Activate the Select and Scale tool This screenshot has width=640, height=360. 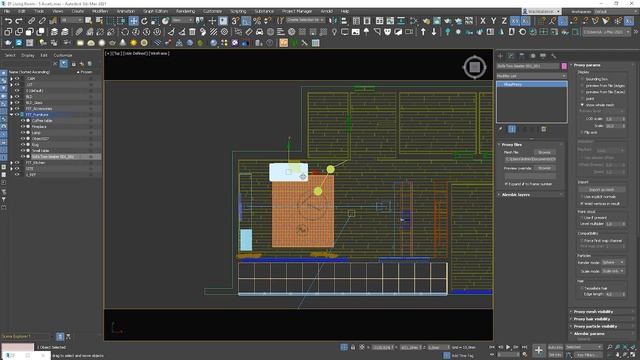pos(155,20)
